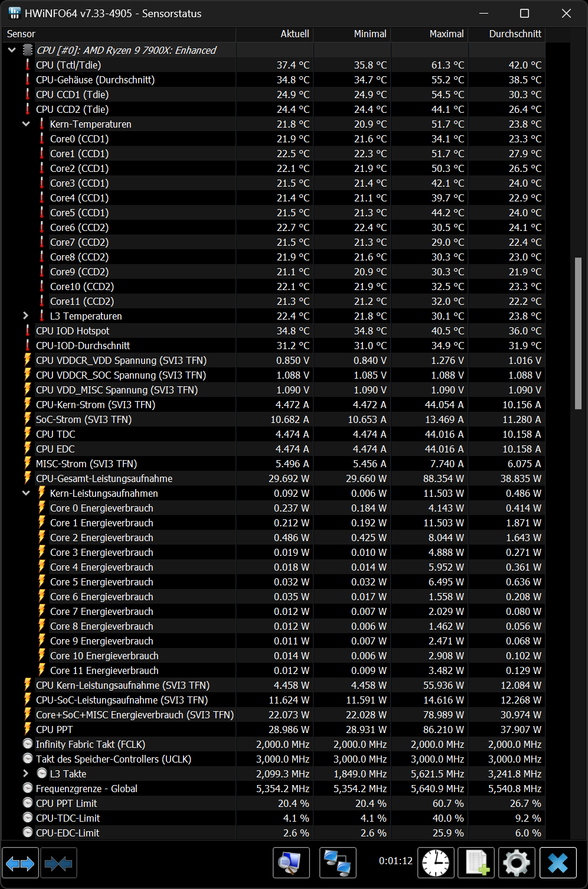The width and height of the screenshot is (588, 889).
Task: Select the Core 1 Energieverbrauch row
Action: click(273, 523)
